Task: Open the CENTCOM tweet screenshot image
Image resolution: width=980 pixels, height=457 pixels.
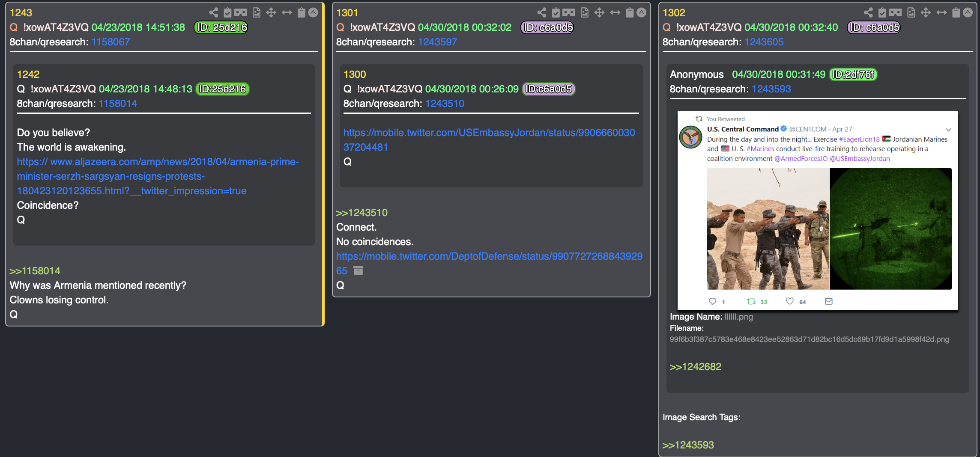Action: (x=818, y=211)
